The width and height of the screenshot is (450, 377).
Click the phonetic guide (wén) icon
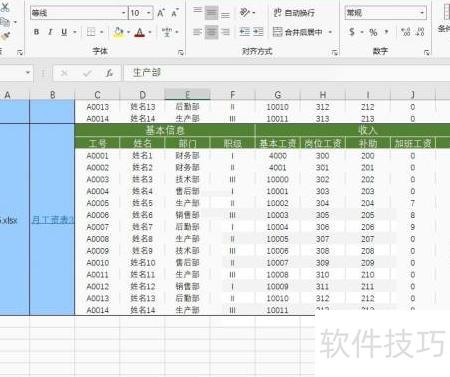[167, 32]
